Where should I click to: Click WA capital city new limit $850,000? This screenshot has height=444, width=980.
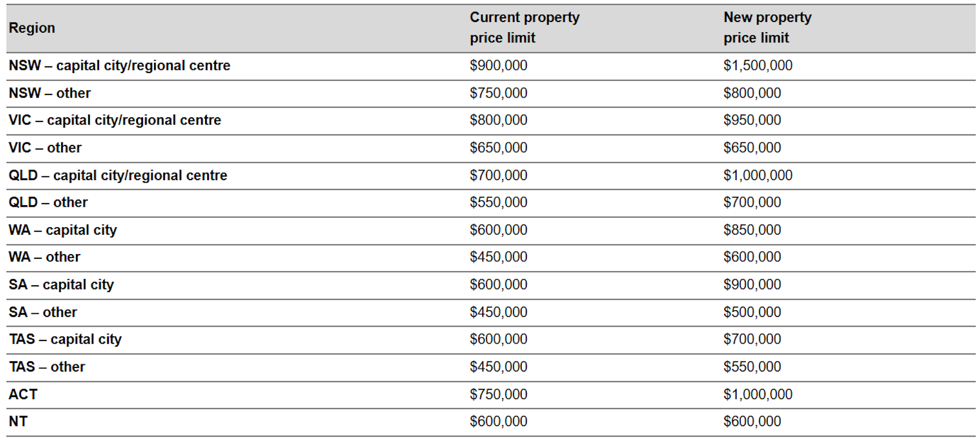point(752,230)
